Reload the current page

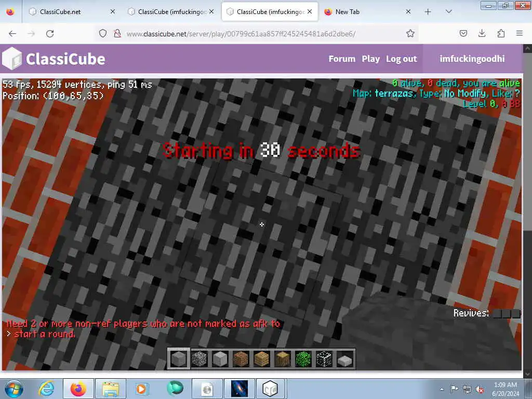point(50,33)
